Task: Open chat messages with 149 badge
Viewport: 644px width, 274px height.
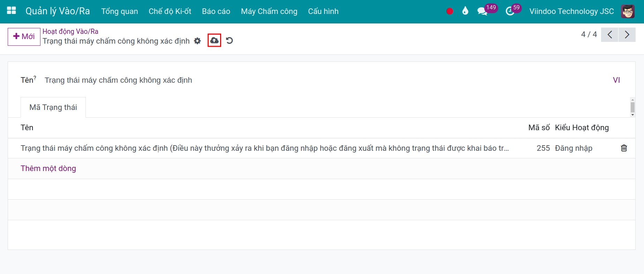Action: 483,11
